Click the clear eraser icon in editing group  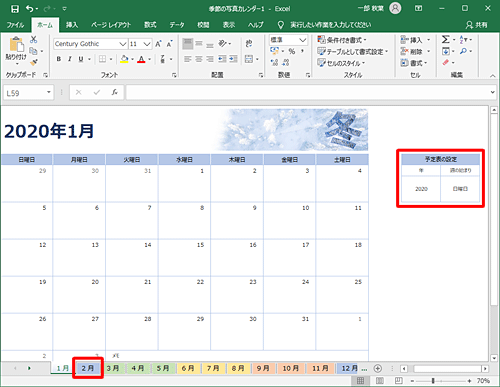[446, 62]
